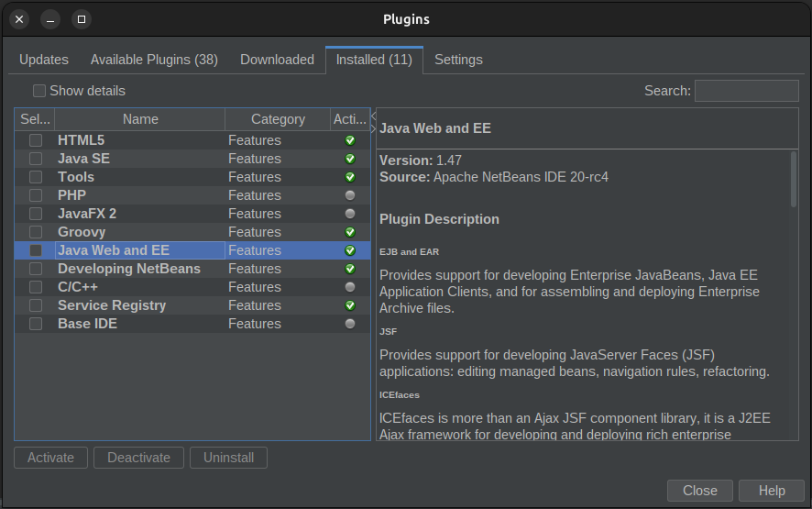Enable the Show details checkbox
Viewport: 812px width, 509px height.
pos(39,91)
